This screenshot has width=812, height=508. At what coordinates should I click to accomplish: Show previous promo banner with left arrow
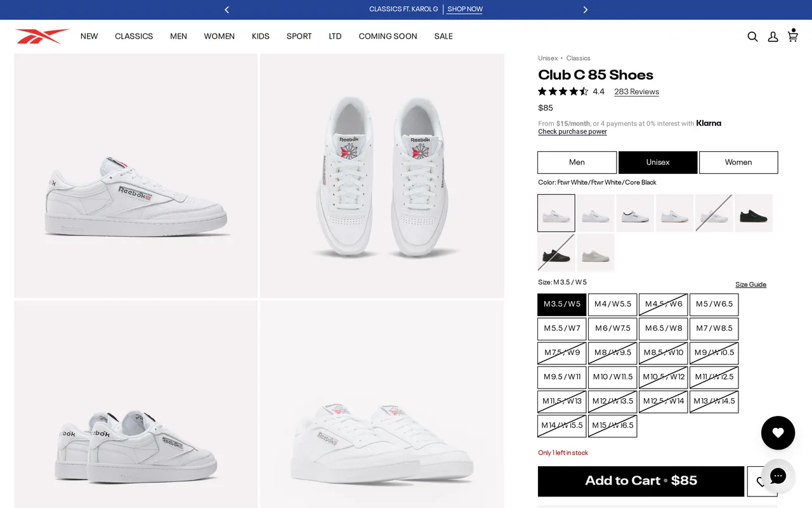click(227, 10)
